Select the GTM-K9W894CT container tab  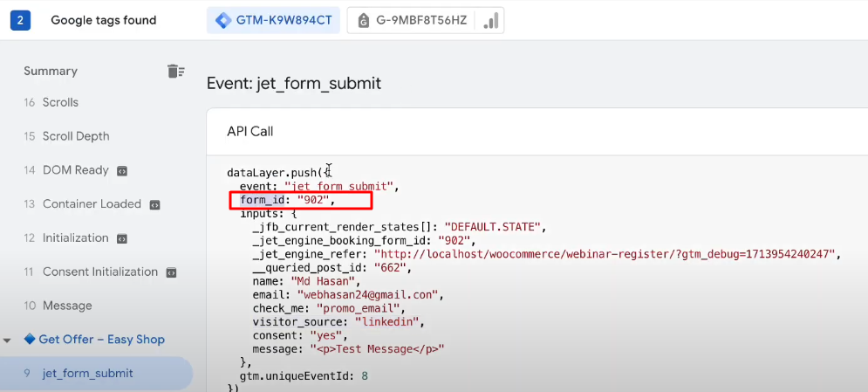point(273,20)
